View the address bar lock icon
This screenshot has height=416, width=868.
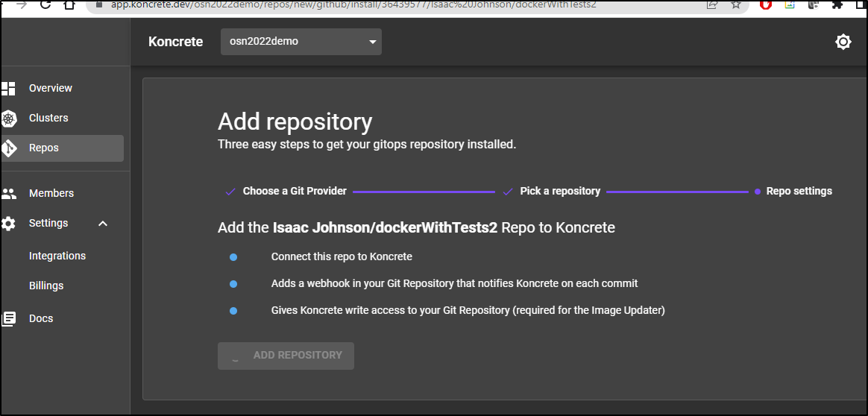tap(99, 4)
